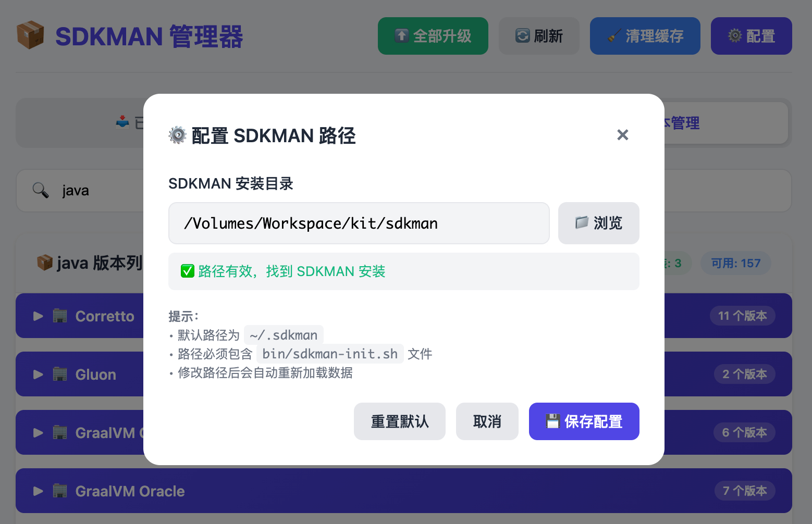812x524 pixels.
Task: Click the 刷新 refresh button
Action: click(x=539, y=36)
